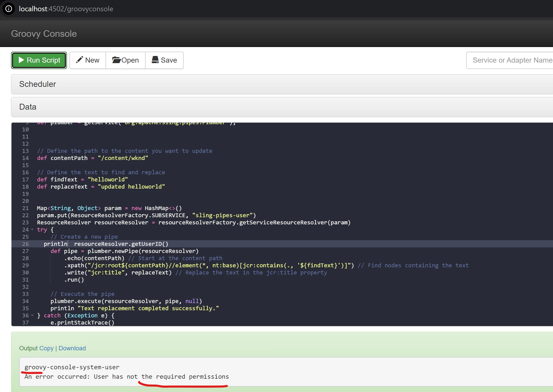The width and height of the screenshot is (553, 392).
Task: Click the output text groovy-console-system-user
Action: 72,367
